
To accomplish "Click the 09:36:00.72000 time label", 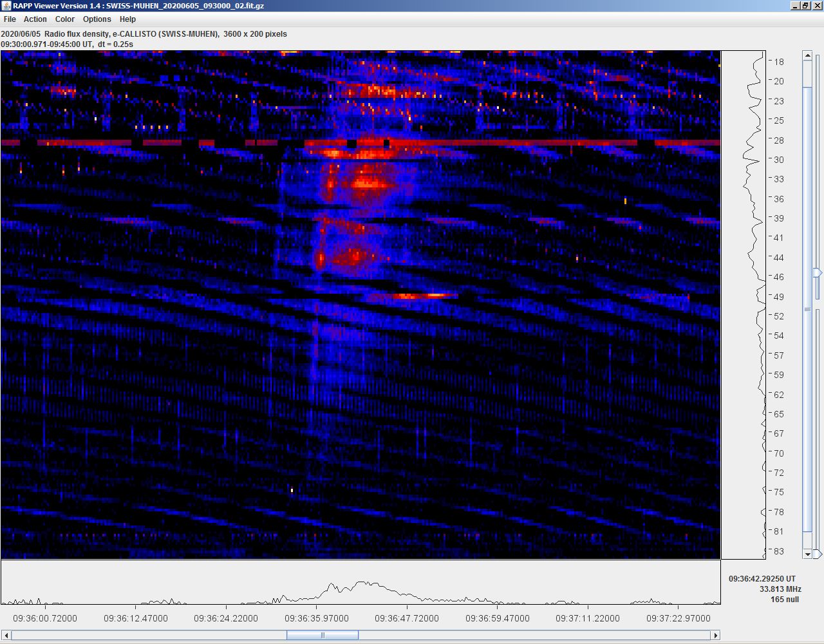I will [45, 618].
